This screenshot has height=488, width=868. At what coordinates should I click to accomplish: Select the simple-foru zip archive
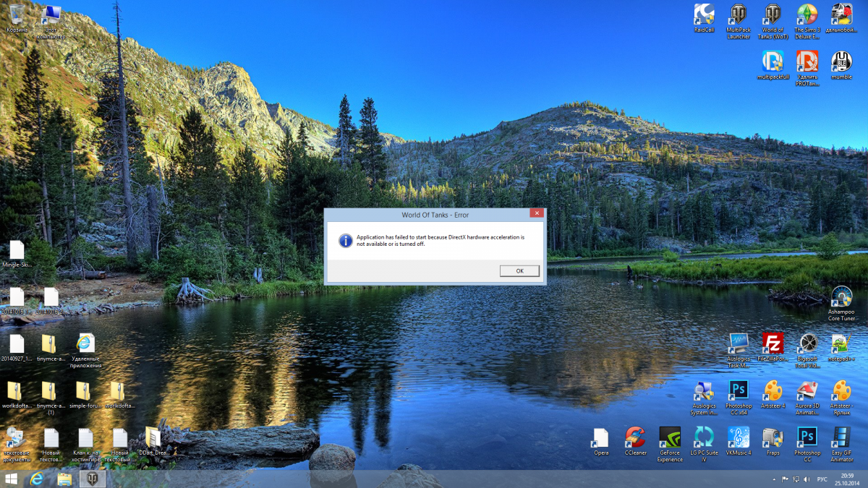(83, 395)
